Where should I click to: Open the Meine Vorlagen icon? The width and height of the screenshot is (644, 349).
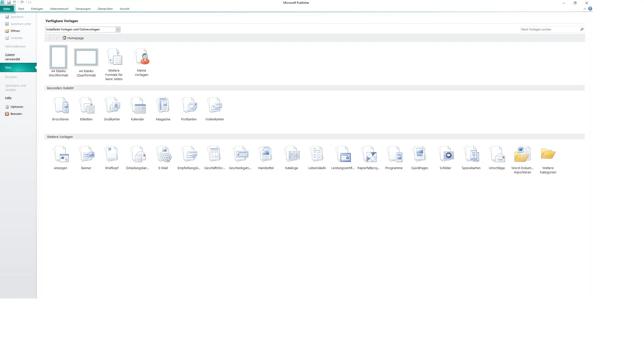coord(142,57)
